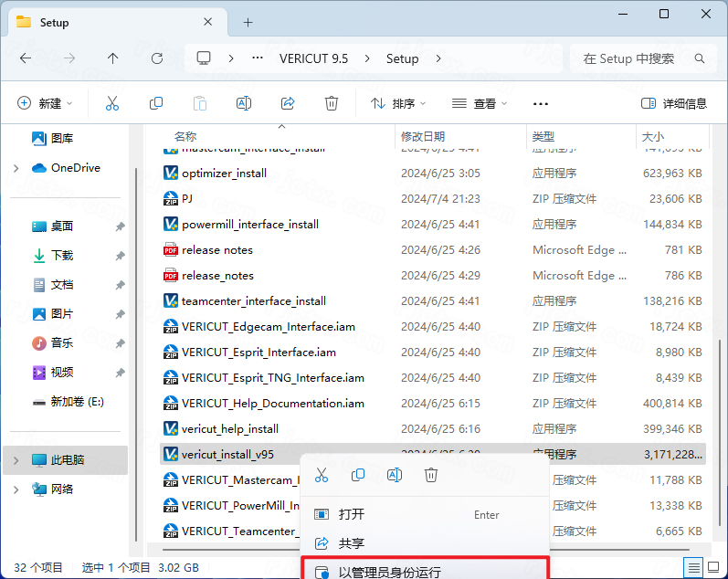Open Pictures (图片) in quick access
The image size is (728, 579).
pos(52,314)
